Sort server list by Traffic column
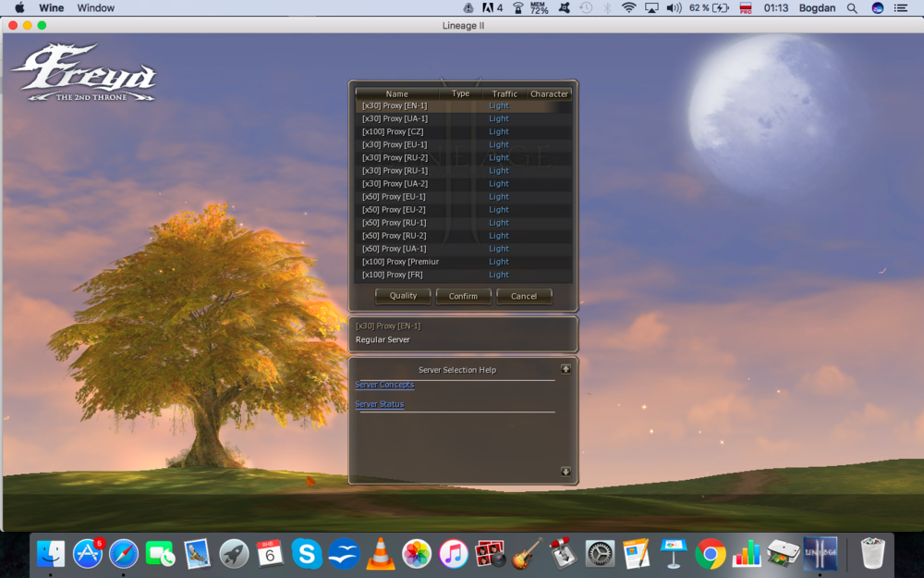This screenshot has width=924, height=578. [505, 93]
